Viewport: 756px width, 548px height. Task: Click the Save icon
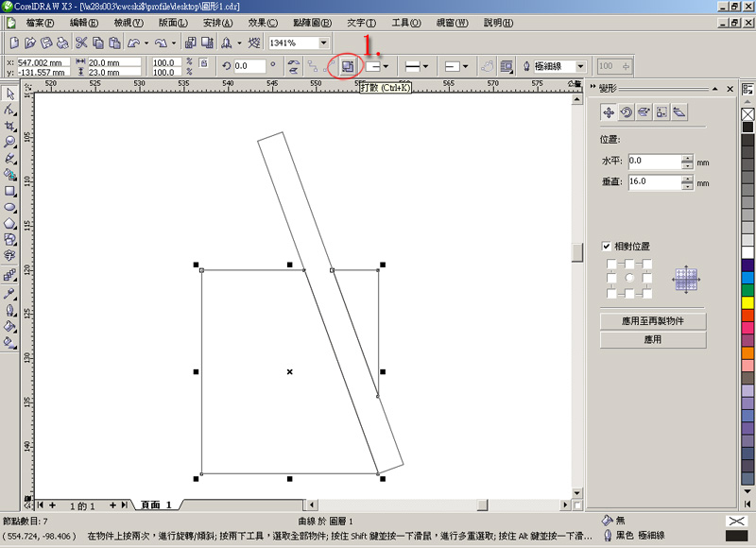pyautogui.click(x=46, y=43)
